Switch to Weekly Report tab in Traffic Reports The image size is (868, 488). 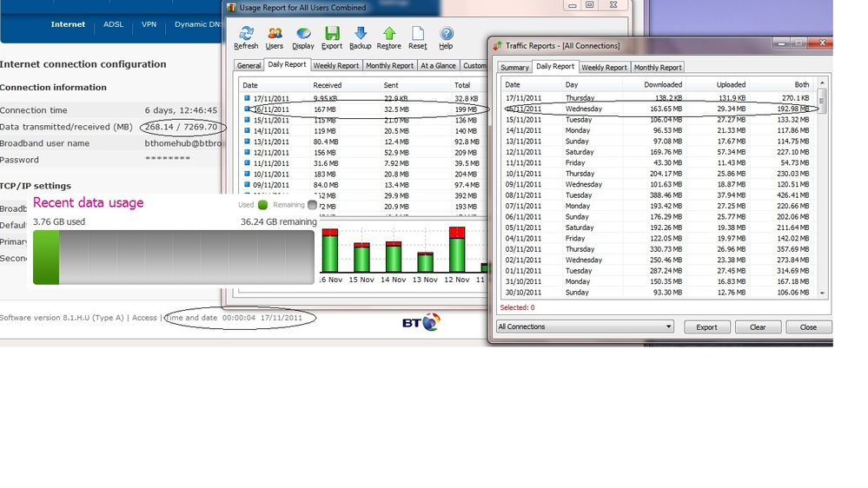tap(604, 67)
